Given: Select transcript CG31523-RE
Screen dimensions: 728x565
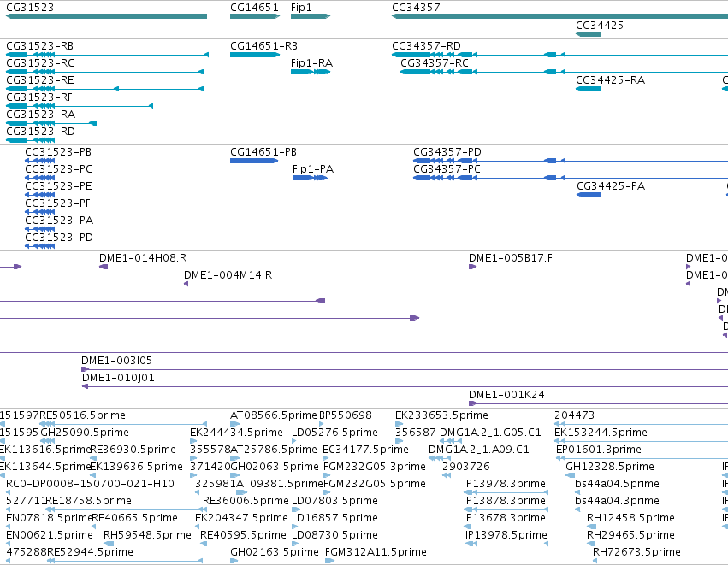Looking at the screenshot, I should [x=105, y=89].
